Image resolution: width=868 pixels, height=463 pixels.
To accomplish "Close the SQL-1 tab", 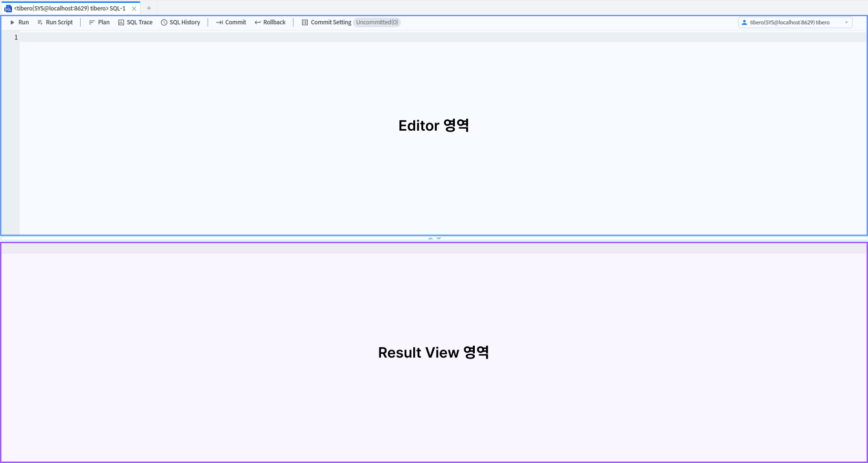I will coord(134,9).
